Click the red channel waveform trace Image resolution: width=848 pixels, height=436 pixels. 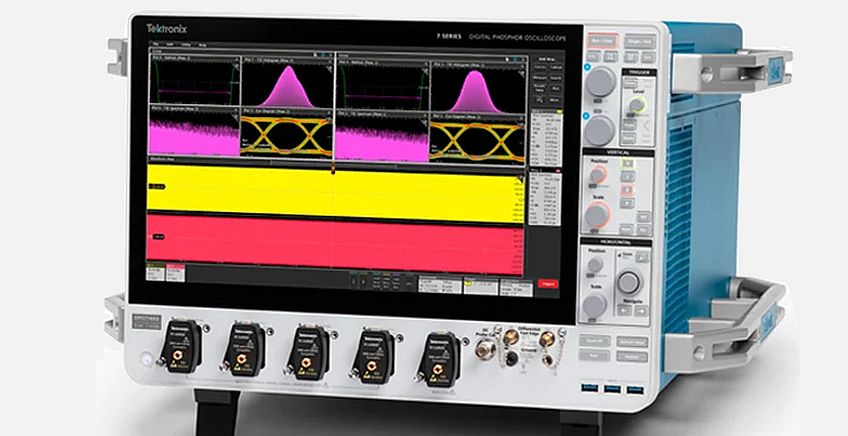click(335, 242)
